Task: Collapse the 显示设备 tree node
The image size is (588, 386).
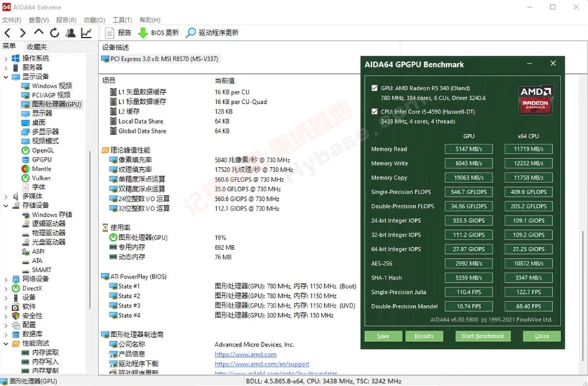Action: coord(6,77)
